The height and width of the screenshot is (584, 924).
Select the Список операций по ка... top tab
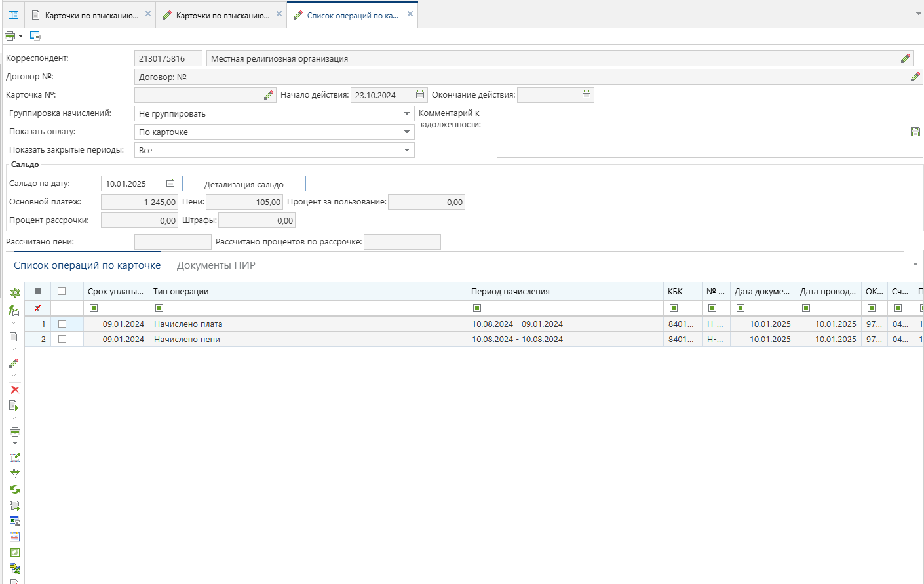click(353, 15)
